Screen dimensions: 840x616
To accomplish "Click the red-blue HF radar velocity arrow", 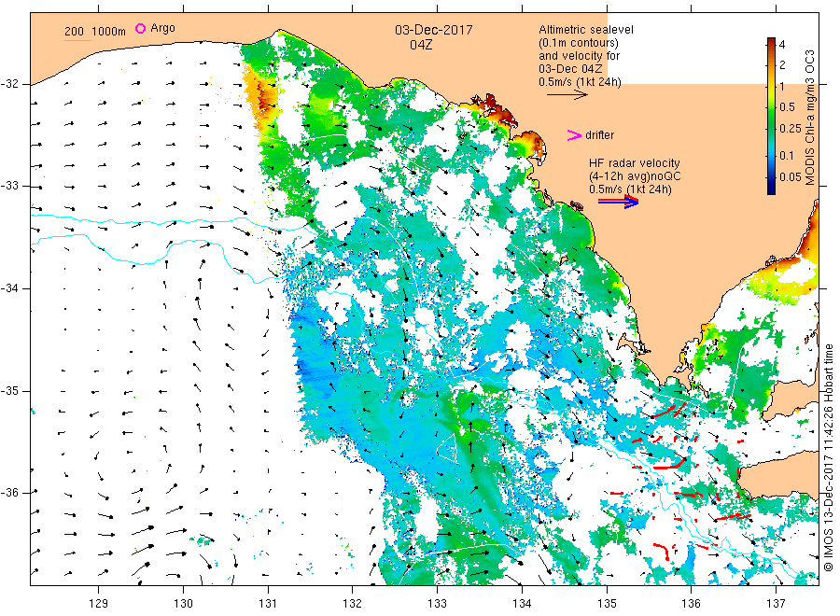I will click(x=618, y=201).
